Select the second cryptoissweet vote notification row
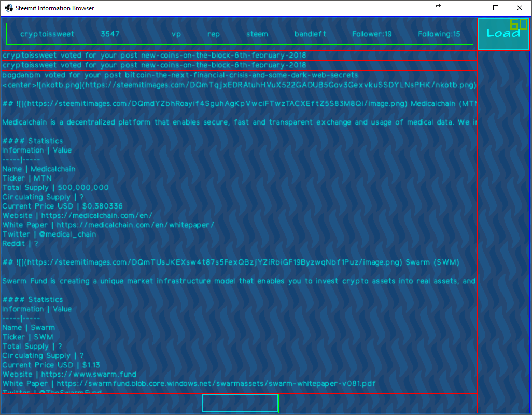 point(239,65)
